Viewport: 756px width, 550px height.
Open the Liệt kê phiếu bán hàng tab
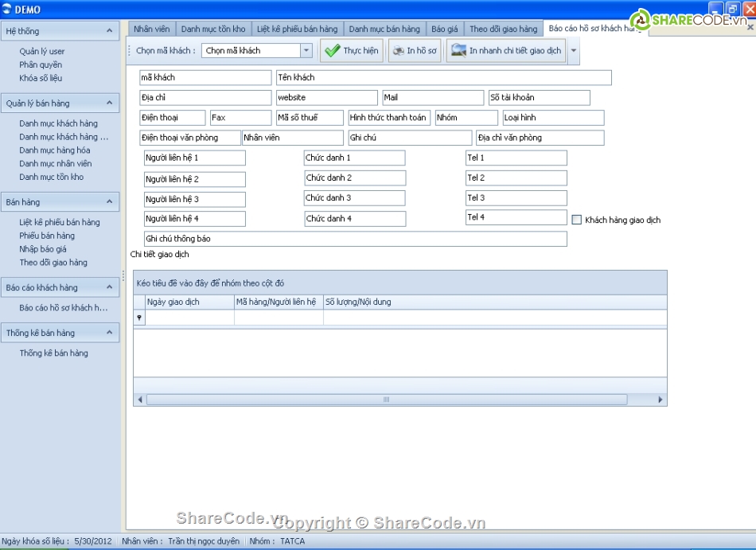(297, 29)
